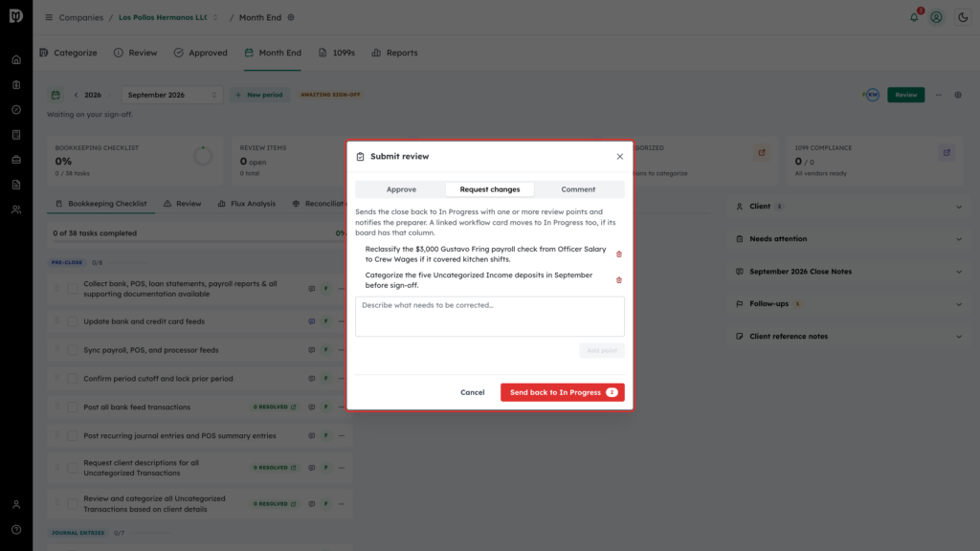Close the Submit review dialog
Viewport: 980px width, 551px height.
coord(619,157)
